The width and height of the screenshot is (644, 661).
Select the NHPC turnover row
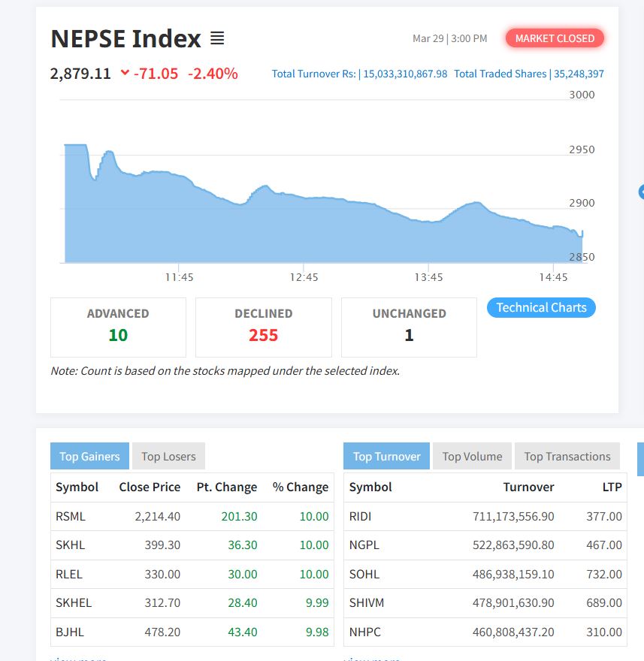tap(485, 632)
